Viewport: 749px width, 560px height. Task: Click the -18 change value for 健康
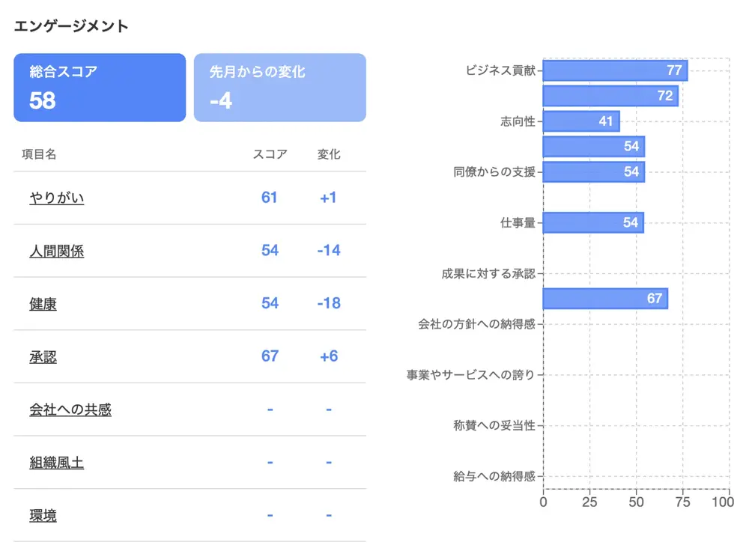click(x=329, y=304)
